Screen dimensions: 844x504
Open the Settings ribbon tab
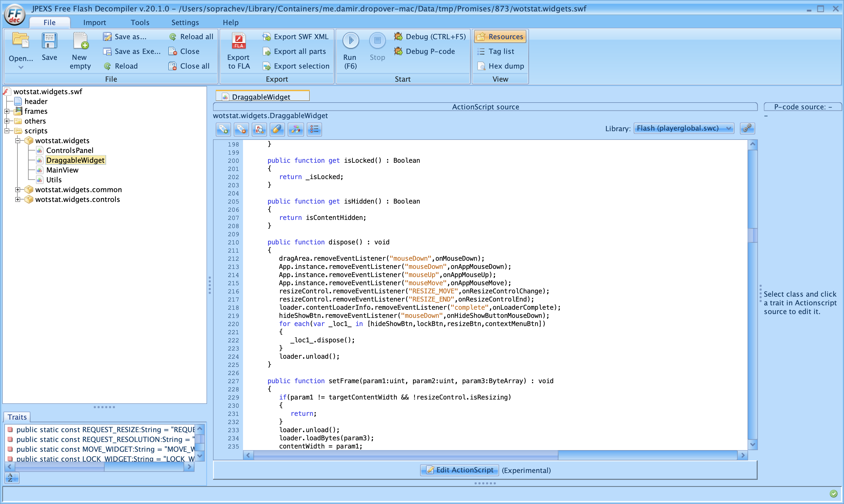pos(185,22)
